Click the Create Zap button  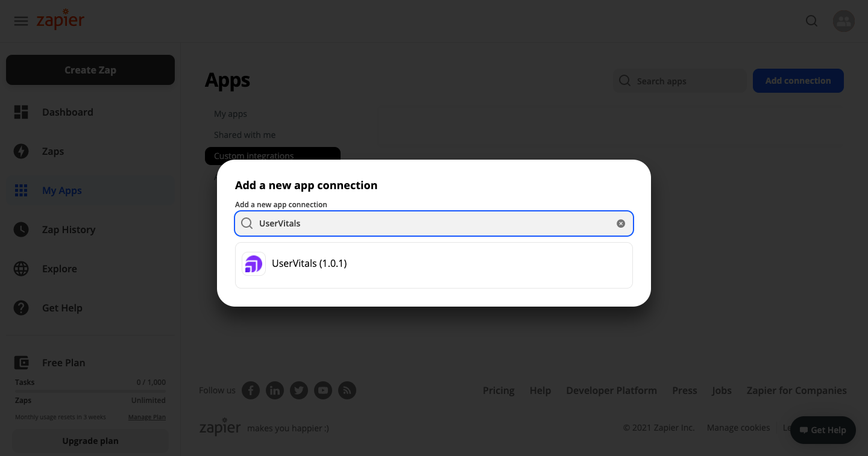point(90,70)
